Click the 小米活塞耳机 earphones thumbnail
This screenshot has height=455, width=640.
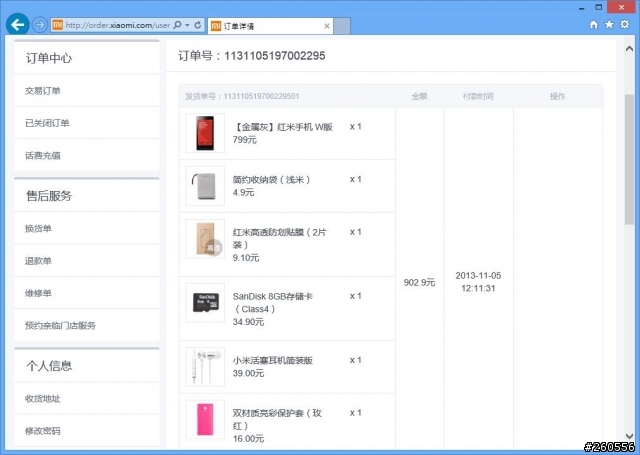[x=205, y=366]
